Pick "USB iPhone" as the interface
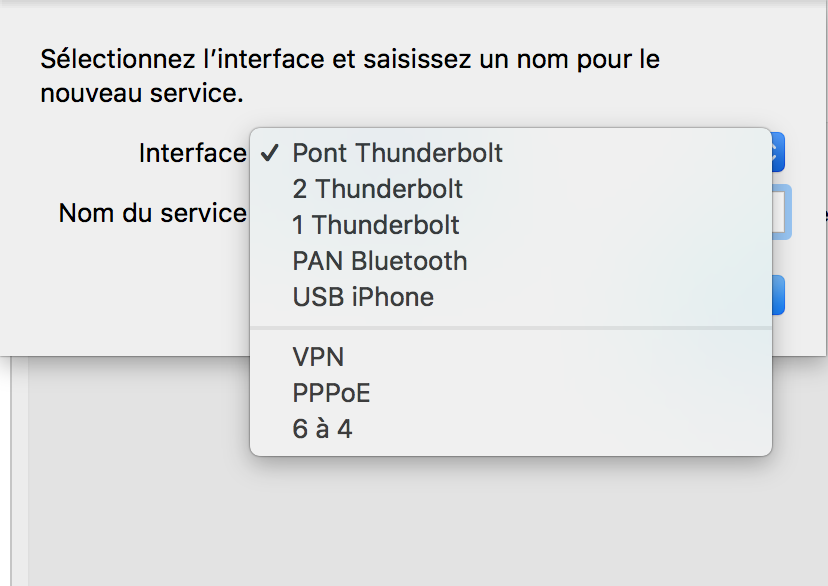The image size is (828, 586). click(362, 297)
